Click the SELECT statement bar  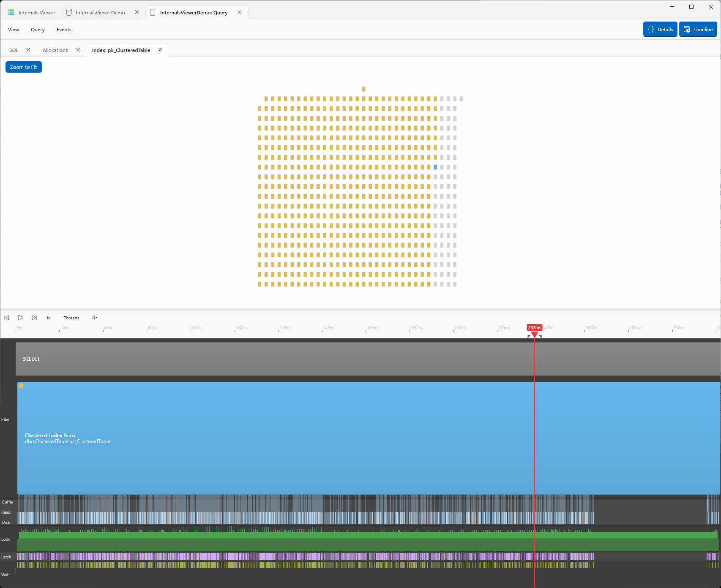368,359
